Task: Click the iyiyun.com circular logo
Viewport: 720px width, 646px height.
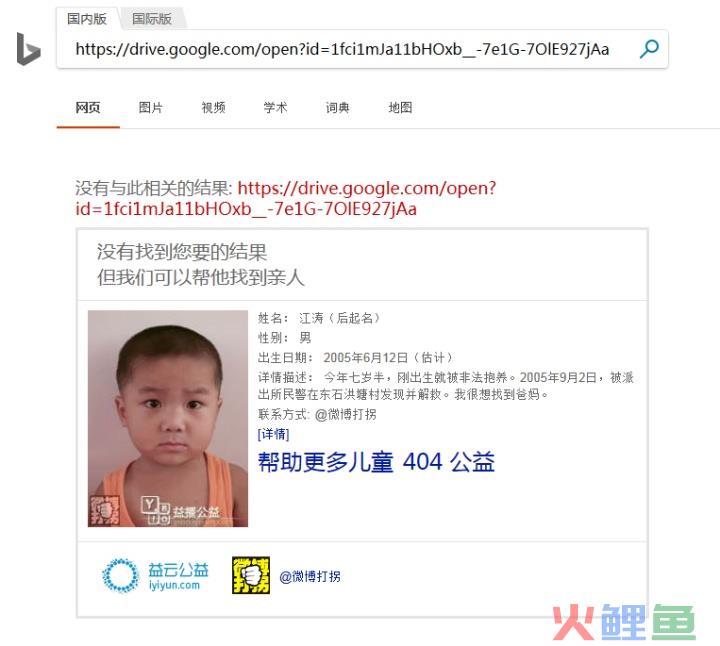Action: [x=120, y=576]
